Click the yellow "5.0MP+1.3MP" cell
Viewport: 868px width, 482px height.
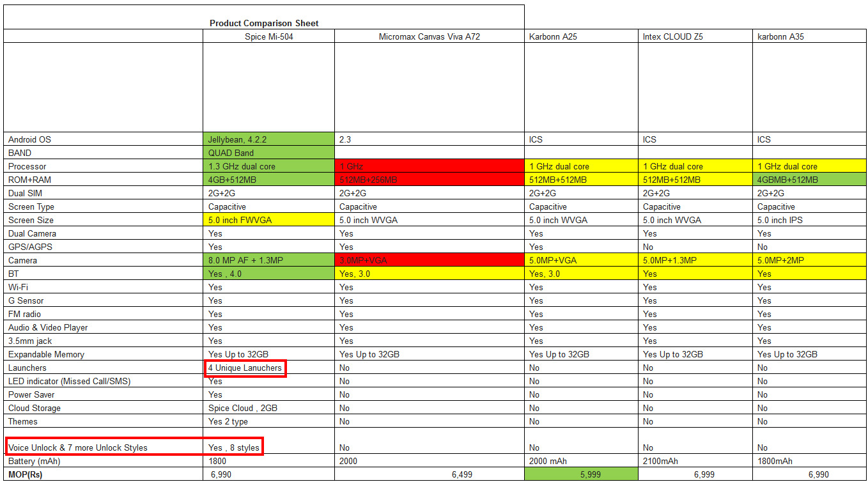695,260
